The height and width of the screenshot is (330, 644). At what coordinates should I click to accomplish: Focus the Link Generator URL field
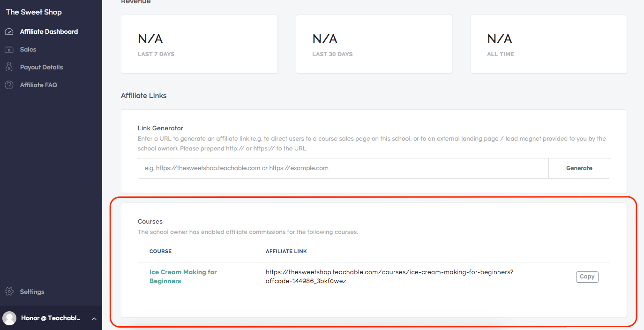(343, 168)
